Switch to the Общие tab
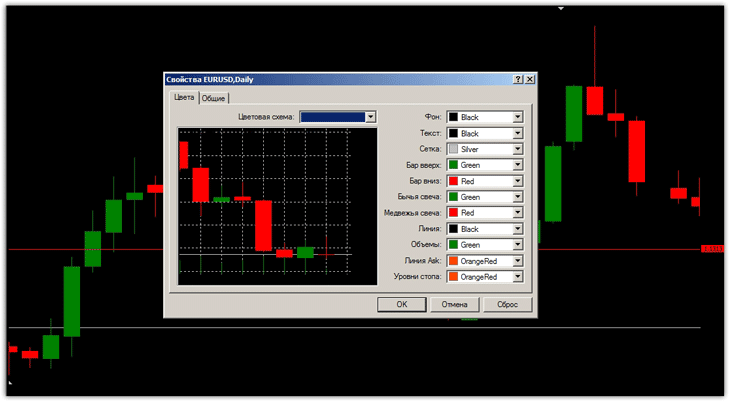 point(214,98)
